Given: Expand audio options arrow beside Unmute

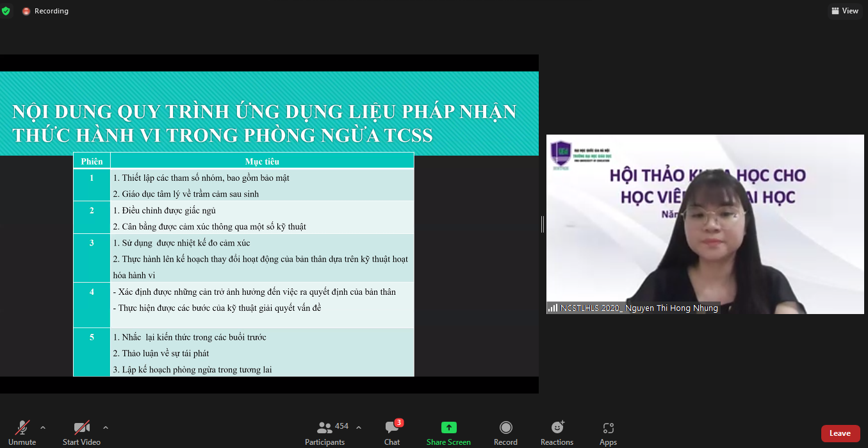Looking at the screenshot, I should (x=43, y=427).
